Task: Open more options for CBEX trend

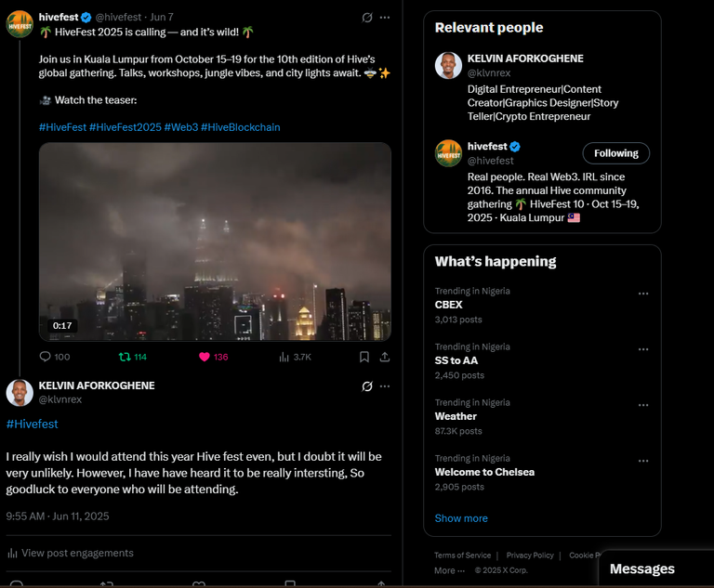Action: (x=643, y=294)
